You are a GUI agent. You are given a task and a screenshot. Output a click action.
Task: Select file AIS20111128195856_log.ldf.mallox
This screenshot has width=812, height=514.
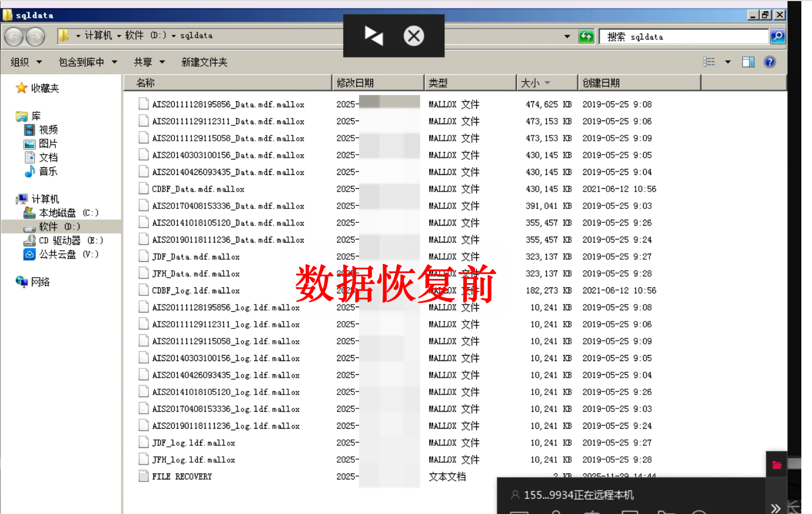(x=226, y=308)
